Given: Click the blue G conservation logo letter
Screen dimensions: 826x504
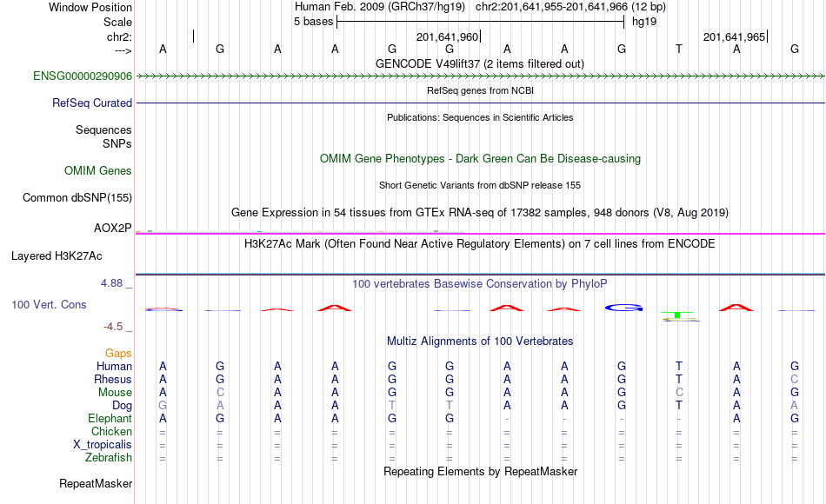Looking at the screenshot, I should click(x=623, y=308).
